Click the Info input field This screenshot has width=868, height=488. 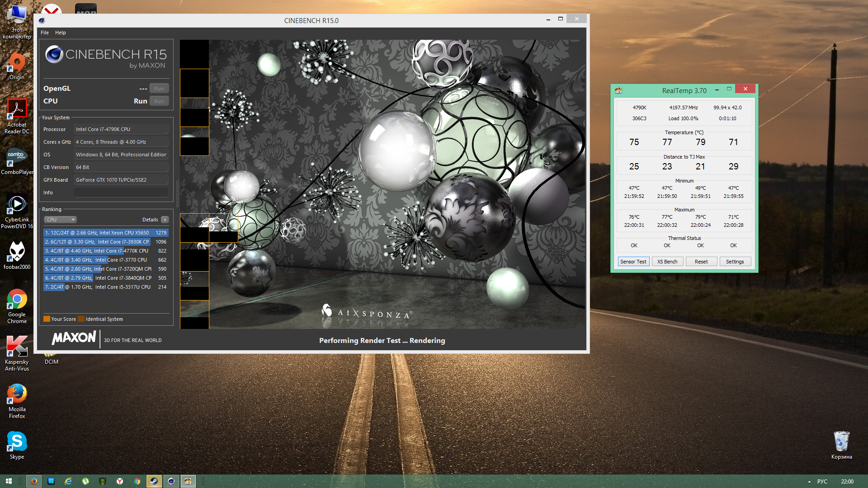tap(121, 192)
